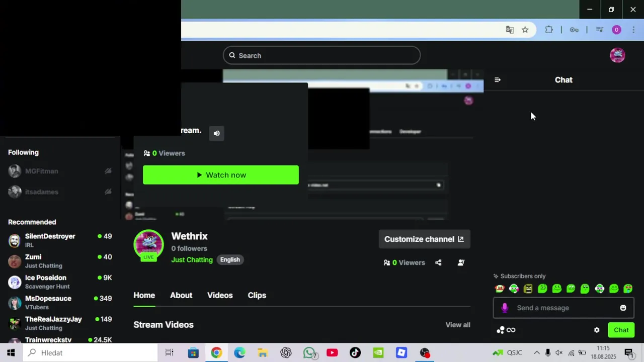Open Chrome three-dot menu
This screenshot has height=362, width=644.
[x=633, y=30]
